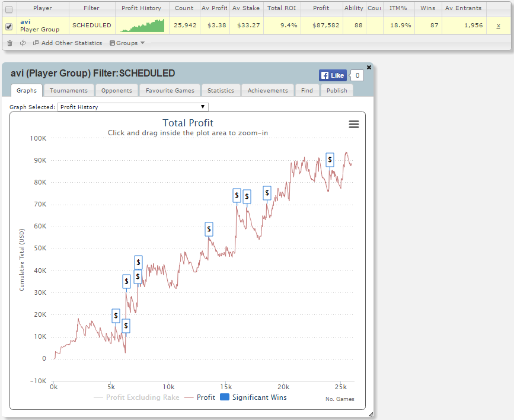Click the Add Other Statistics icon
The width and height of the screenshot is (514, 420).
pyautogui.click(x=36, y=43)
